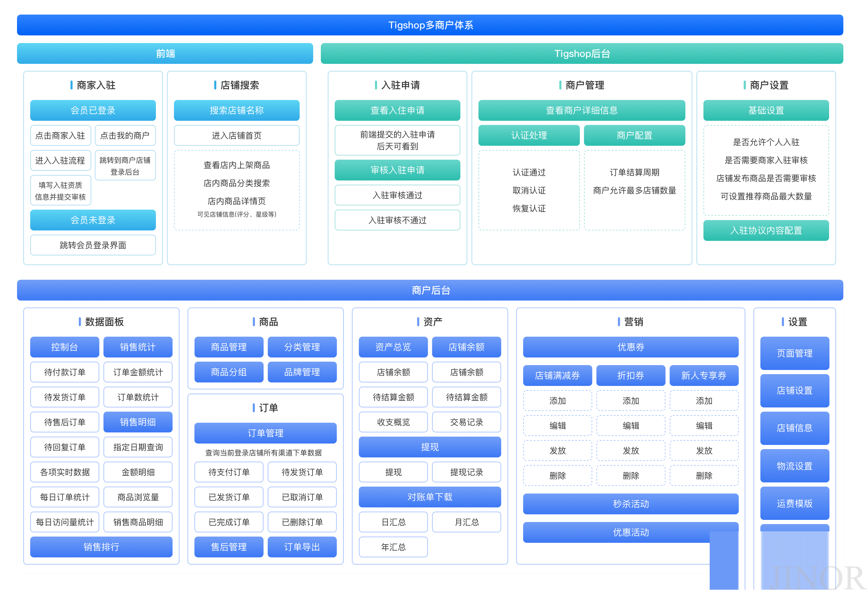Viewport: 868px width, 590px height.
Task: Choose the 入驻审核通过 box
Action: [x=398, y=195]
